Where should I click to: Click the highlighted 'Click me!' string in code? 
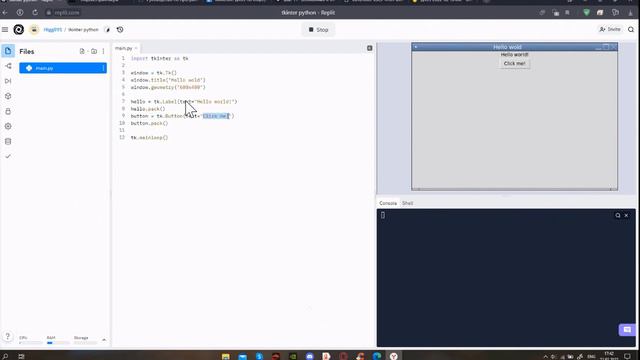(x=216, y=116)
